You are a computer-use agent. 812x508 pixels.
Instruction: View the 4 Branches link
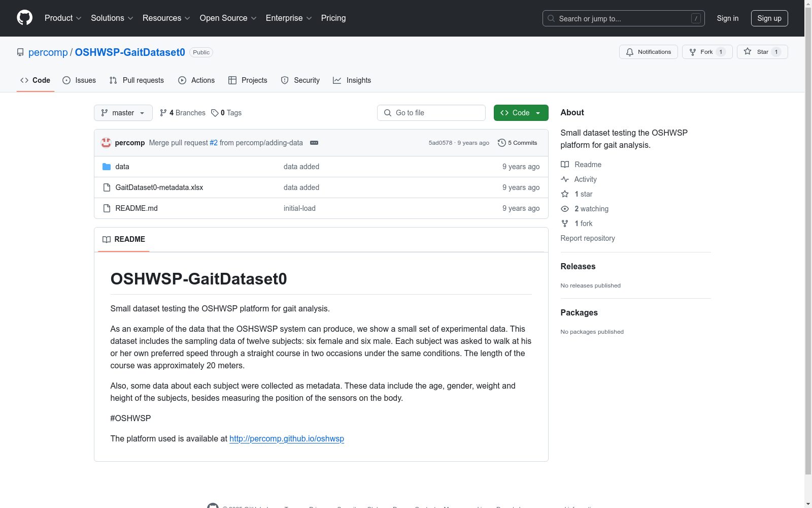[183, 113]
